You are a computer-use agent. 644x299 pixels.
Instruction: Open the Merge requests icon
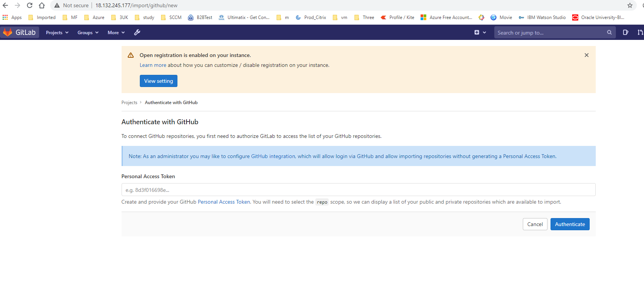(640, 32)
